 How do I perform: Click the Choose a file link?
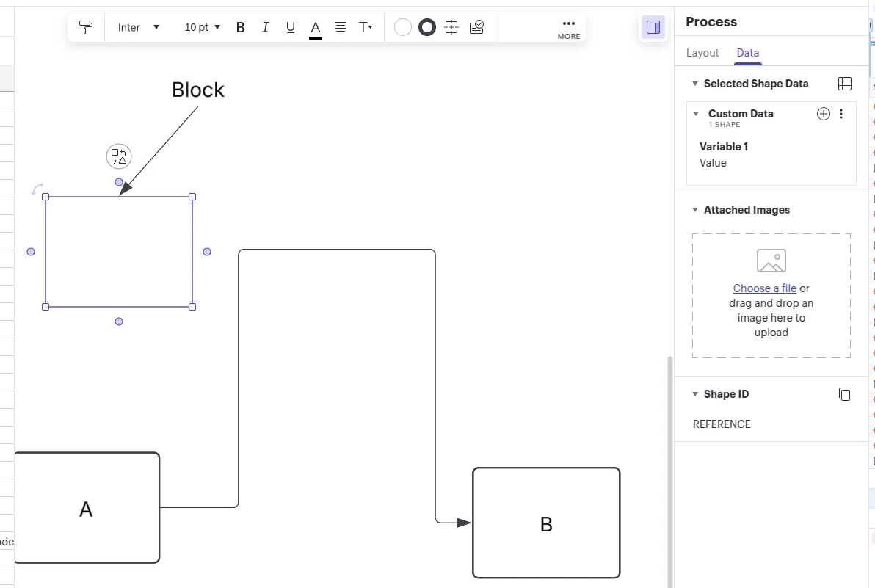pyautogui.click(x=764, y=288)
